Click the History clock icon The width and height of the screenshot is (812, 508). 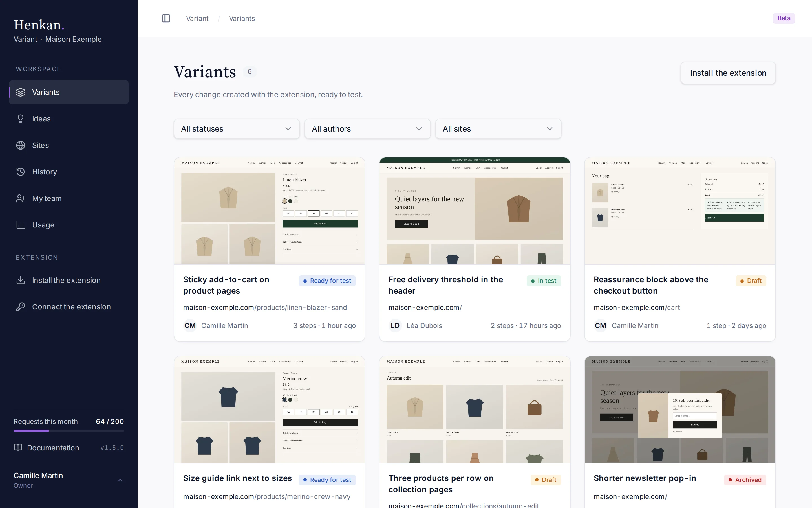click(x=21, y=172)
